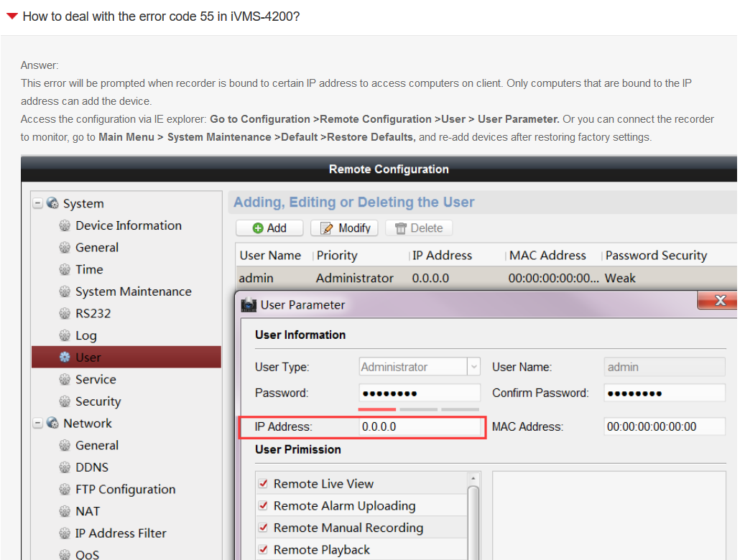Viewport: 745px width, 560px height.
Task: Toggle the Remote Alarm Uploading checkbox
Action: [263, 506]
